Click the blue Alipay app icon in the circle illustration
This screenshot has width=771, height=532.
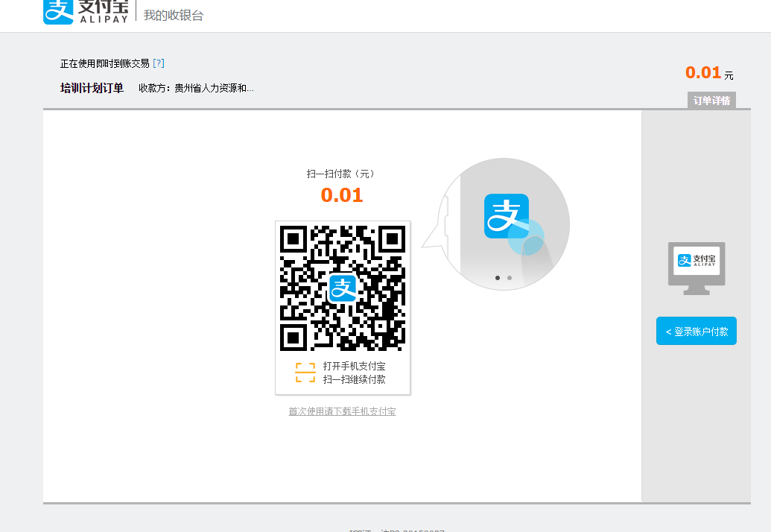click(507, 216)
